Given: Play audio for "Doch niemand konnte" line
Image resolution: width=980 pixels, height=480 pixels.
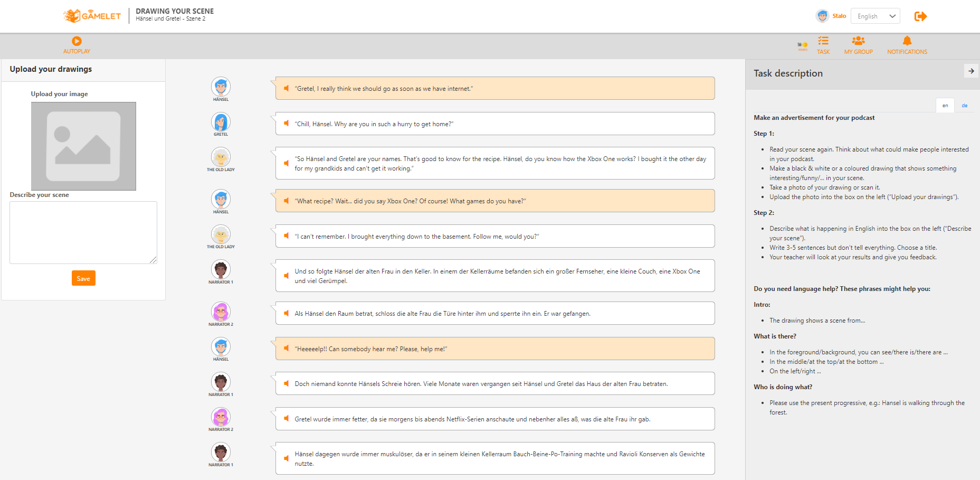Looking at the screenshot, I should 286,383.
